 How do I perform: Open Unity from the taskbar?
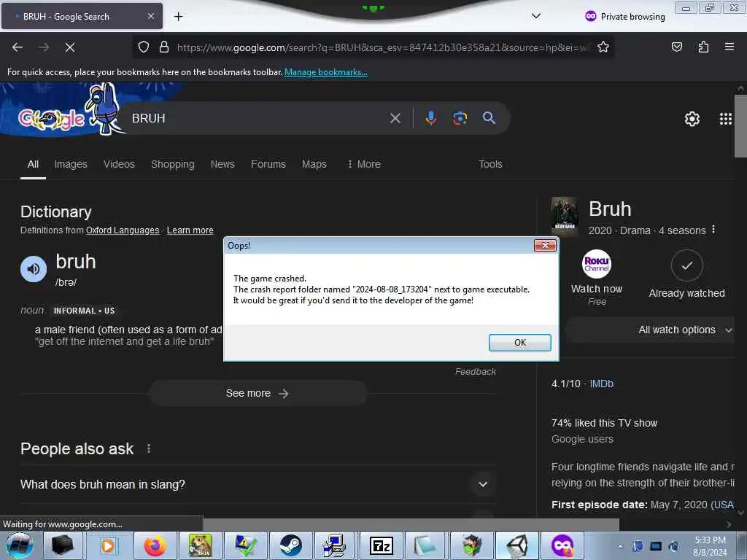tap(517, 545)
